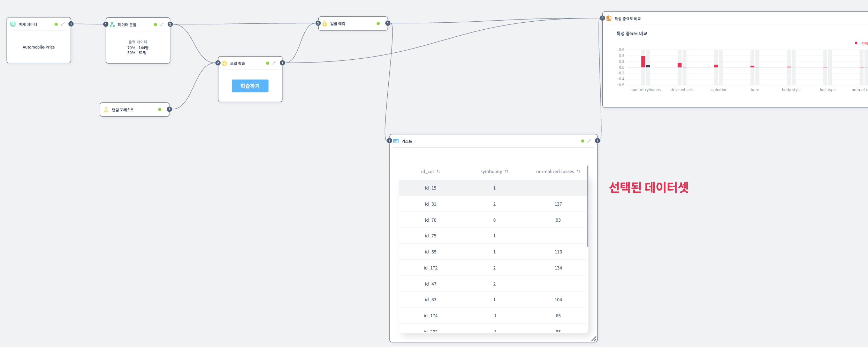Screen dimensions: 868x347
Task: Collapse the 리스트 panel
Action: click(589, 141)
